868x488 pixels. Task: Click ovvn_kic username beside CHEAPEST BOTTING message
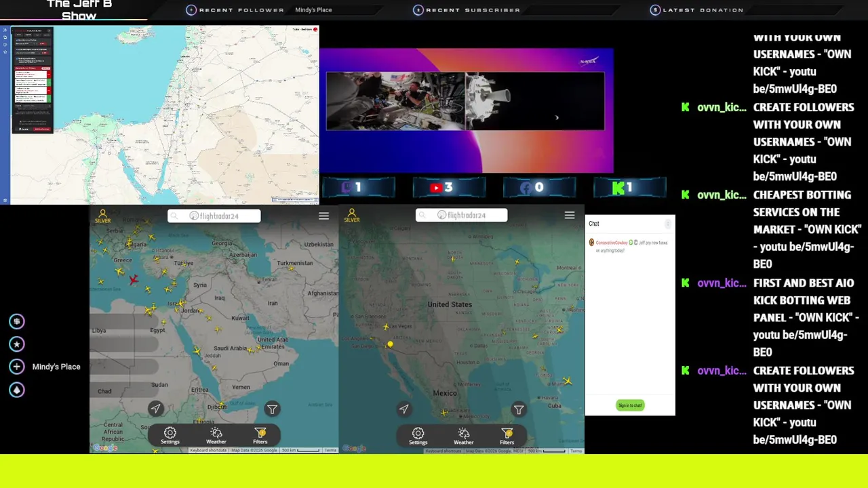click(722, 195)
